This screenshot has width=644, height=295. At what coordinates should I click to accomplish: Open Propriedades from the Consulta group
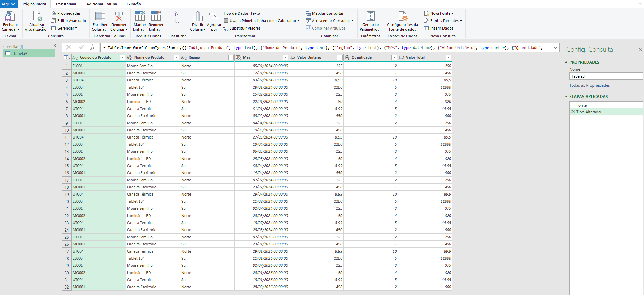pos(66,13)
